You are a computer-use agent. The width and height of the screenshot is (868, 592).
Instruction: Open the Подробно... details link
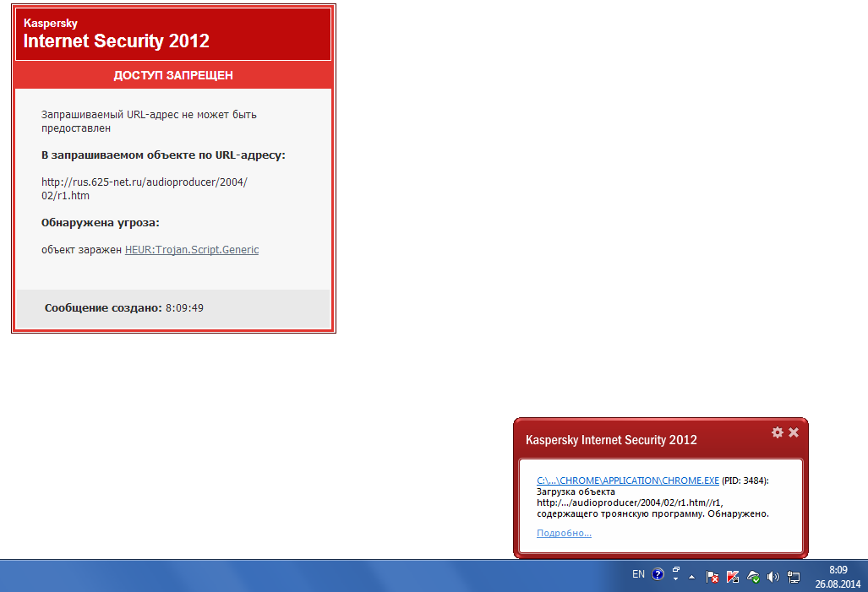(564, 533)
